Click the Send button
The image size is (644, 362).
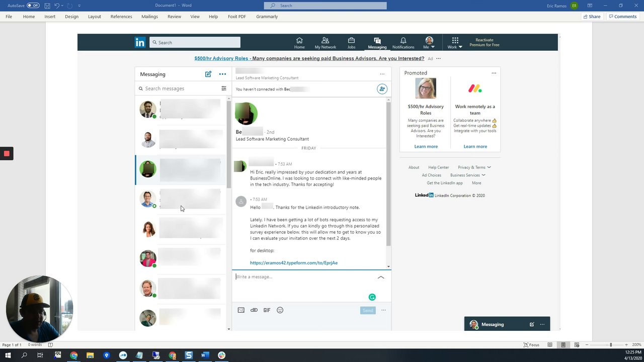(368, 310)
